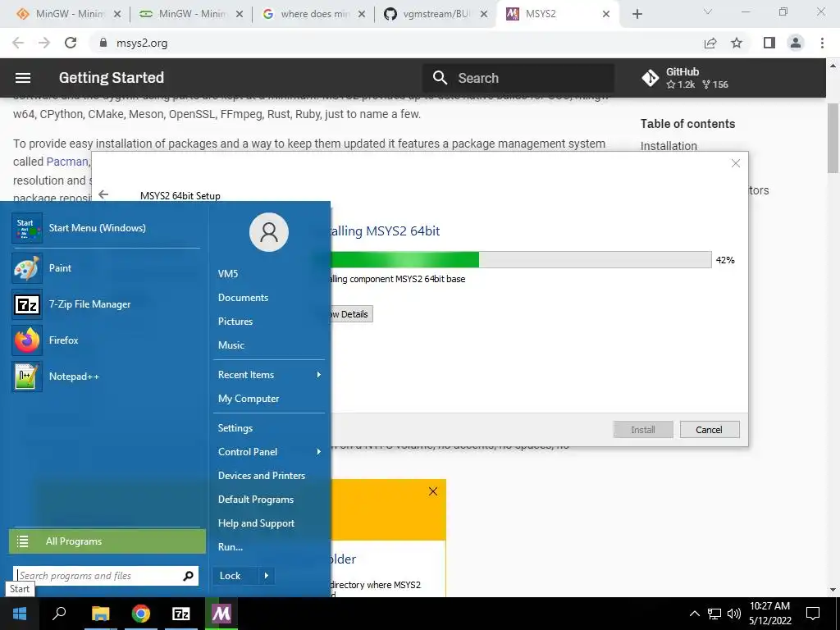840x630 pixels.
Task: Toggle Chrome side panel
Action: click(769, 43)
